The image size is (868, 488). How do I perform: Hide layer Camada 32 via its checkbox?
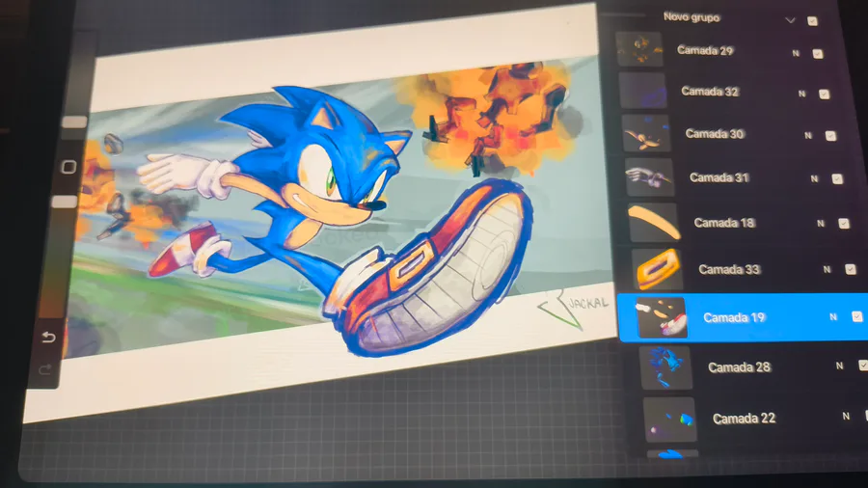click(824, 95)
